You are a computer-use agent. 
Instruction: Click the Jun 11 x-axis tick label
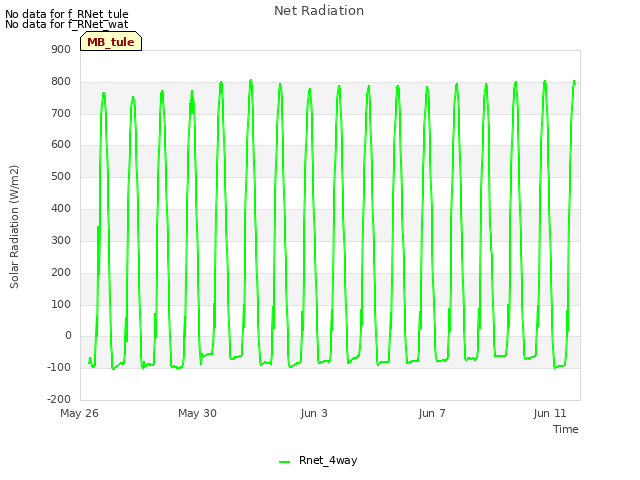click(x=550, y=413)
